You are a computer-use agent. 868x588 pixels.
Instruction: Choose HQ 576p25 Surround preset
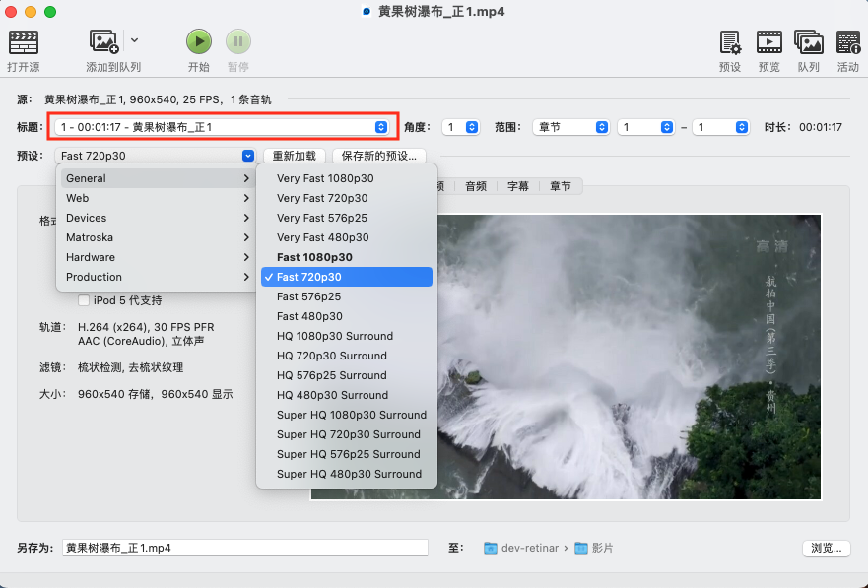pyautogui.click(x=347, y=375)
